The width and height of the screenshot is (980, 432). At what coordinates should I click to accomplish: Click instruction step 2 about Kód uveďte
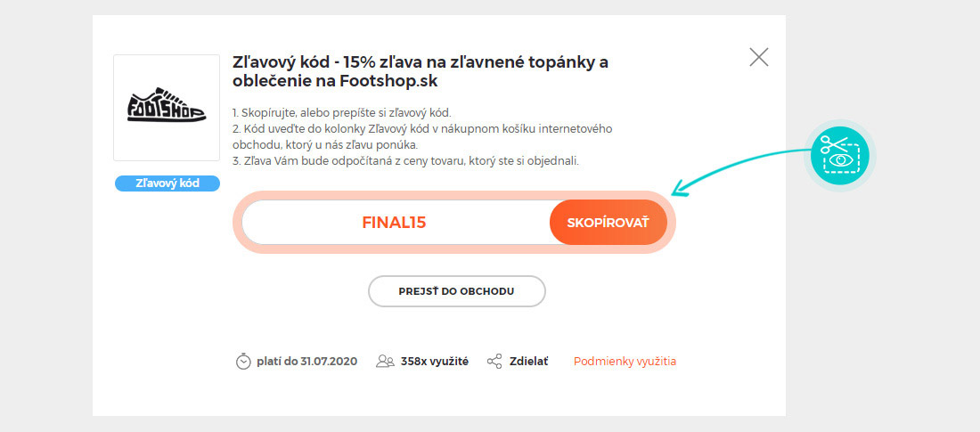point(422,137)
